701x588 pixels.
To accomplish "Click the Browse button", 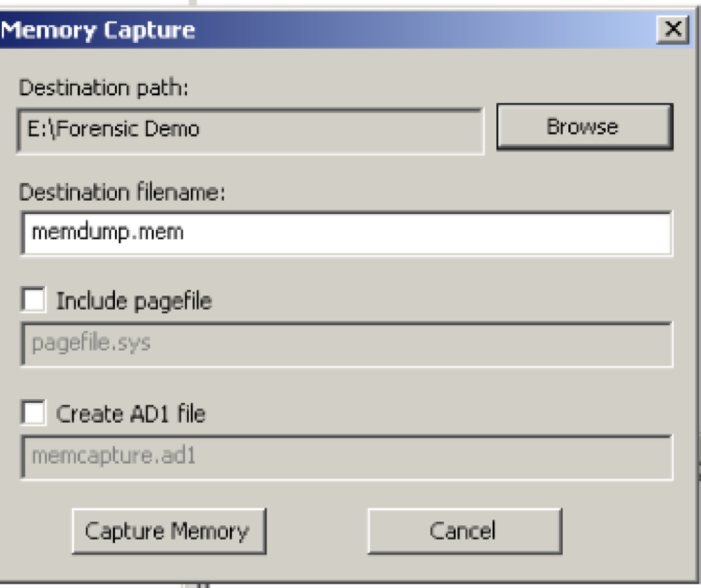I will (x=583, y=126).
